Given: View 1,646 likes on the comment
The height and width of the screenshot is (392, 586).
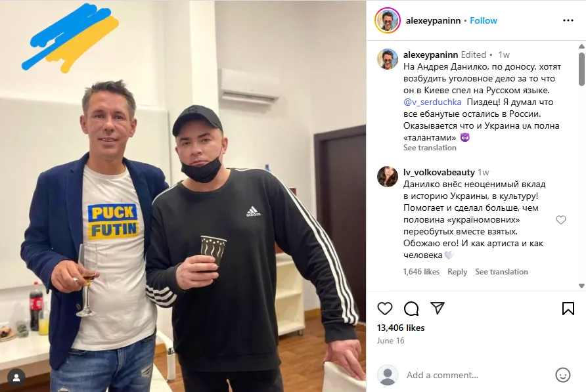Looking at the screenshot, I should (421, 272).
